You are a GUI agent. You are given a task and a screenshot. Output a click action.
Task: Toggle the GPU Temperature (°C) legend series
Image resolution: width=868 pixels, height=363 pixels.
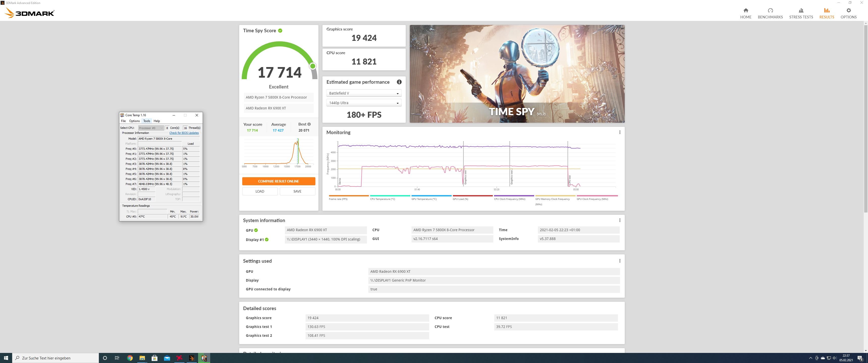[431, 198]
